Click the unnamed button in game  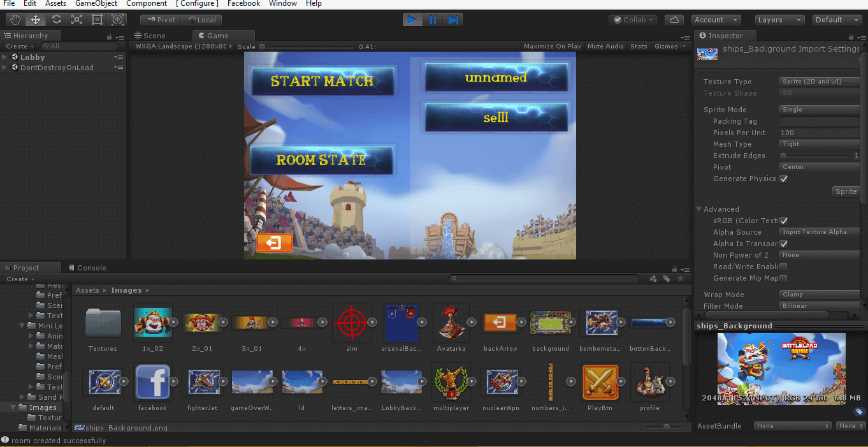pyautogui.click(x=496, y=78)
